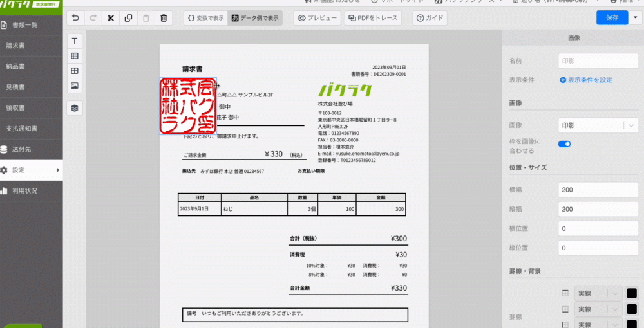
Task: Click the 請求書 title on the invoice
Action: 192,69
